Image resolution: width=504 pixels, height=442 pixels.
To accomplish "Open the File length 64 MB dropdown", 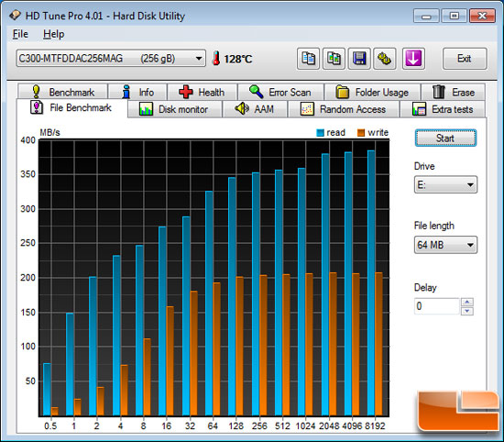I will (x=445, y=245).
